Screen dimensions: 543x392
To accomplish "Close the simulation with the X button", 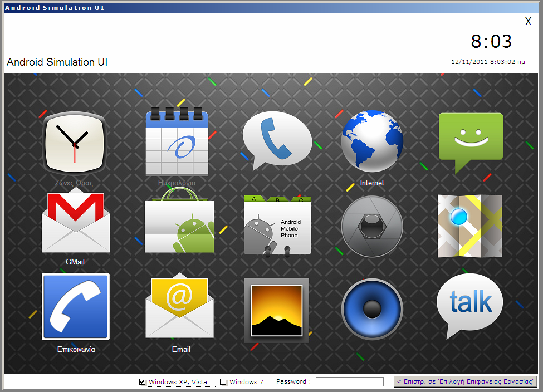I will coord(528,22).
